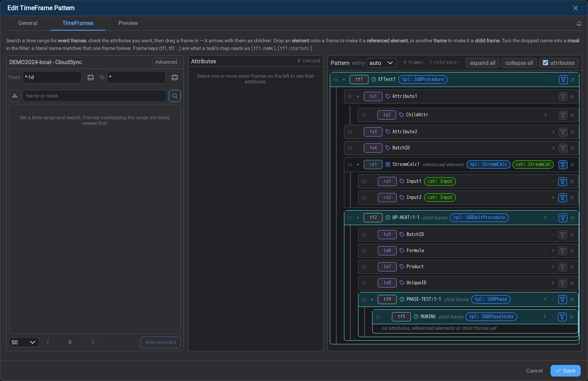The image size is (588, 381).
Task: Remove the tf5 RUNING child frame
Action: (x=571, y=317)
